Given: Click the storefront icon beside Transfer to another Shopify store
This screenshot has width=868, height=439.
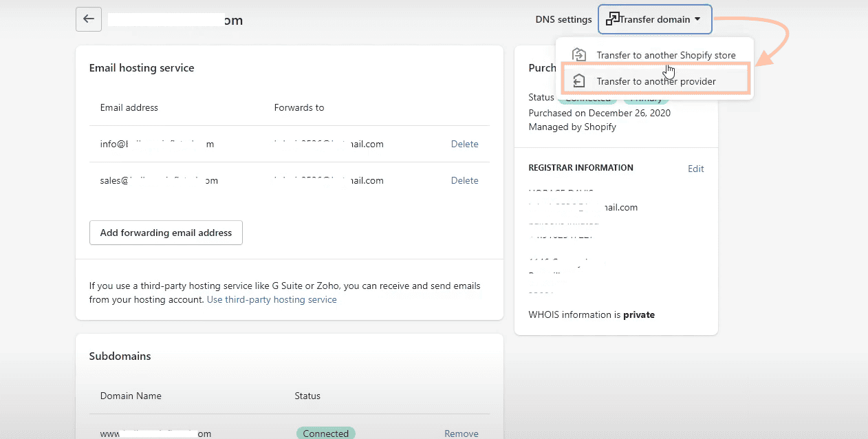Looking at the screenshot, I should click(580, 54).
